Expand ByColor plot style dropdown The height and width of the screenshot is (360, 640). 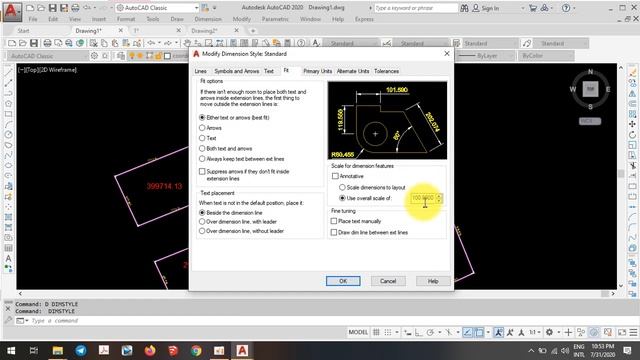570,56
